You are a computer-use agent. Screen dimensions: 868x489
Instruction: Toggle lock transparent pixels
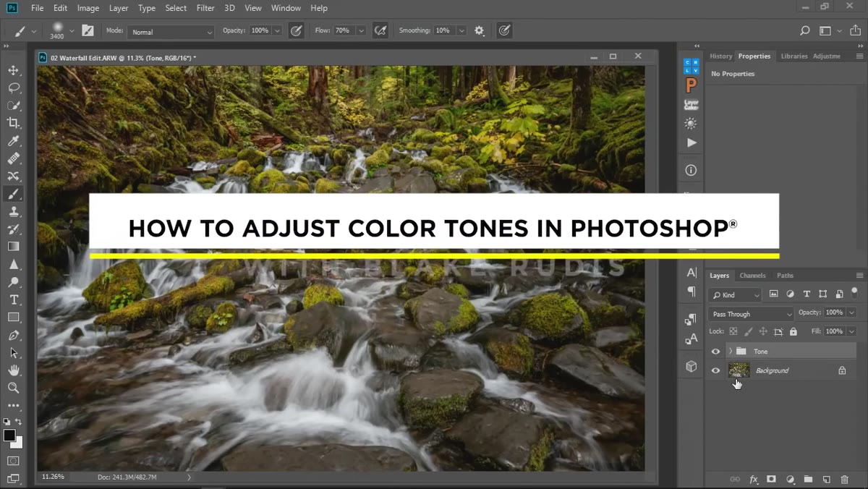click(733, 331)
